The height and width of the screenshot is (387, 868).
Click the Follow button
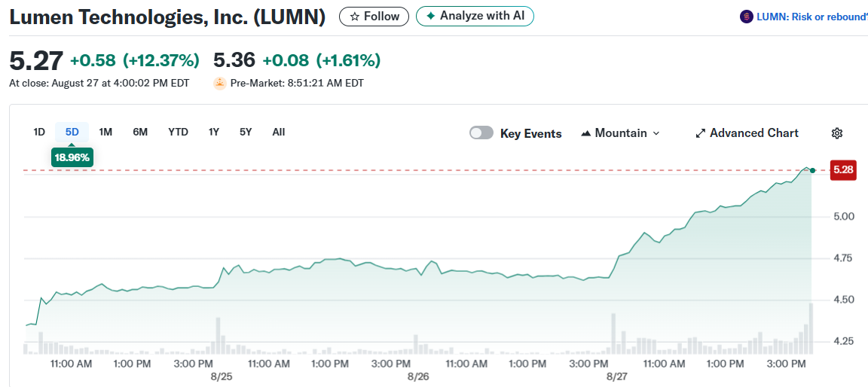point(374,17)
